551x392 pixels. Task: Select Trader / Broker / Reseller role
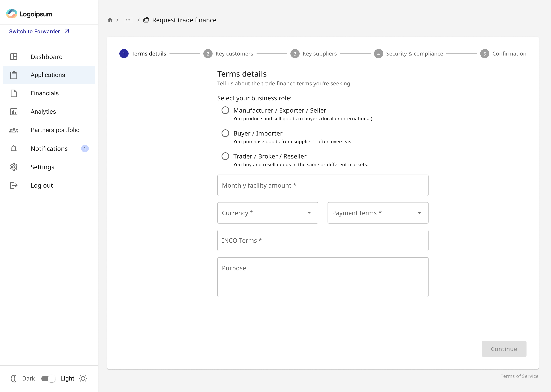point(225,156)
